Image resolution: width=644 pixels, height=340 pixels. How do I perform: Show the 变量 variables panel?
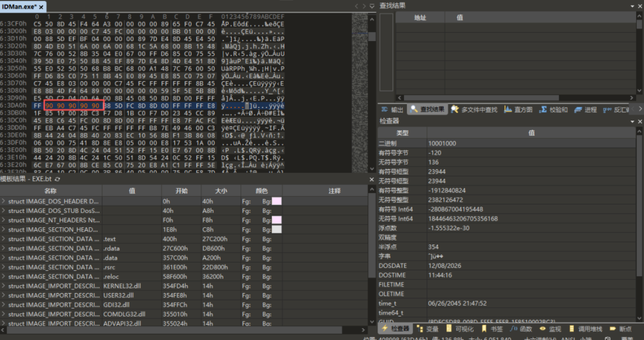click(427, 328)
